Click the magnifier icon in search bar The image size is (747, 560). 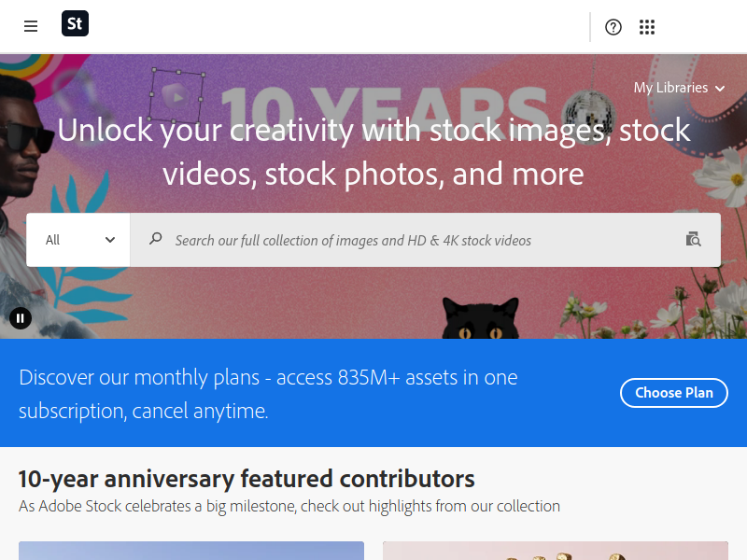pos(156,239)
